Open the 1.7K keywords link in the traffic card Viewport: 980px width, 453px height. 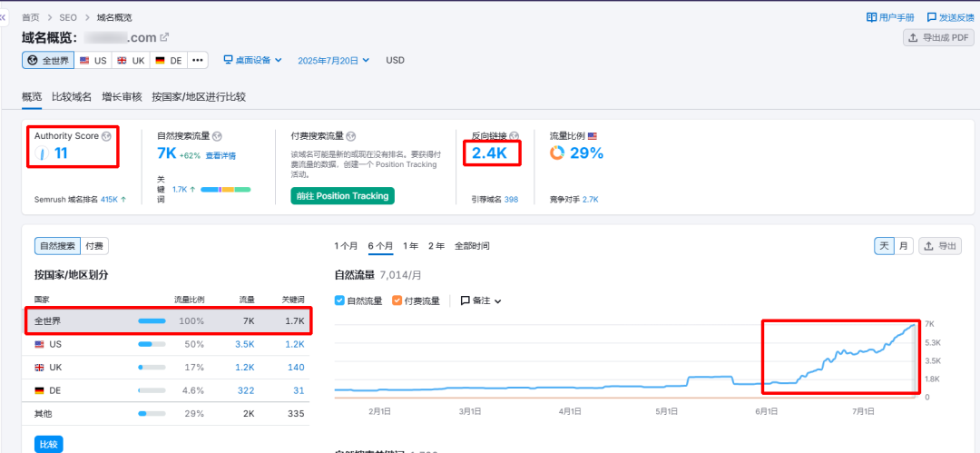coord(180,188)
